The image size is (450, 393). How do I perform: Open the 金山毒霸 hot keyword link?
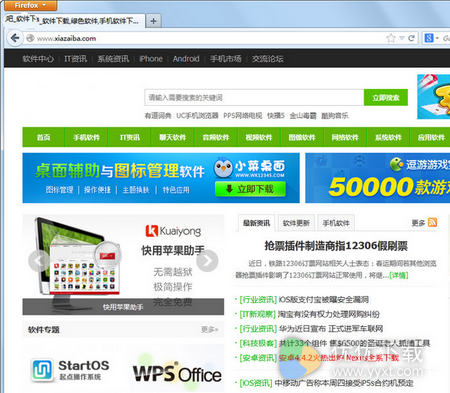(303, 116)
